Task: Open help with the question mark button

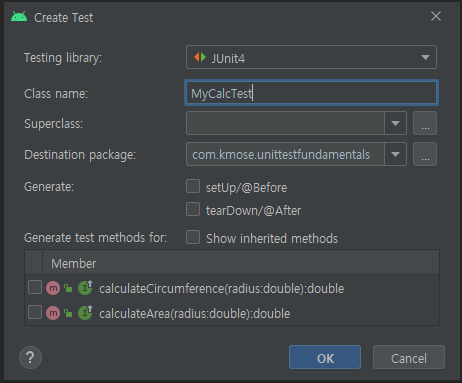Action: pyautogui.click(x=30, y=357)
